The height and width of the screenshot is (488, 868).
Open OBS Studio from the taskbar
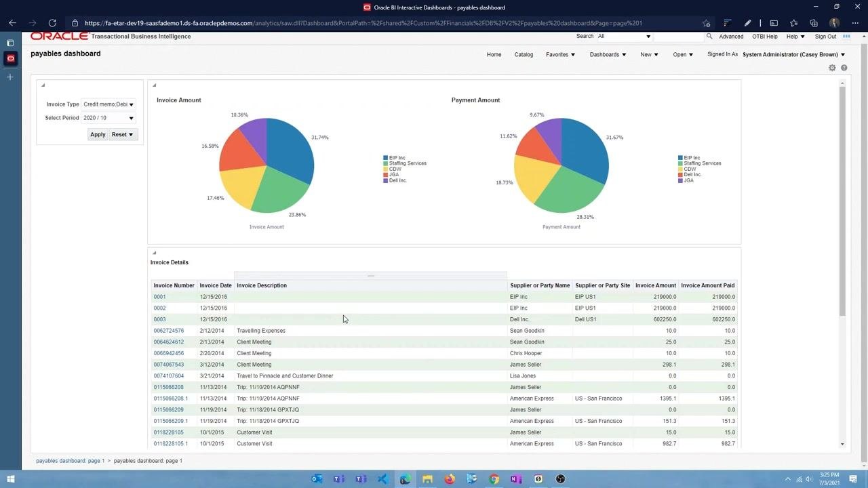560,479
